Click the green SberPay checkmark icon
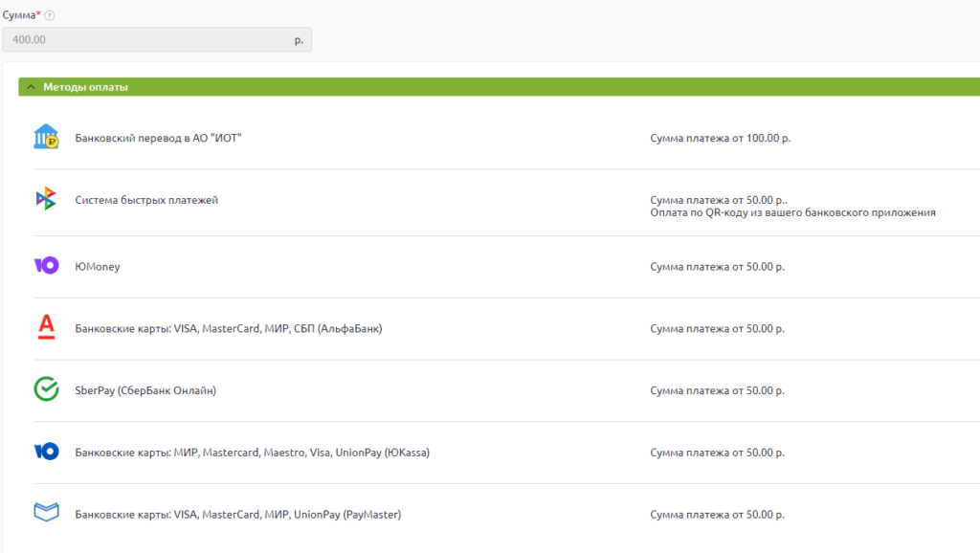980x553 pixels. [x=46, y=389]
